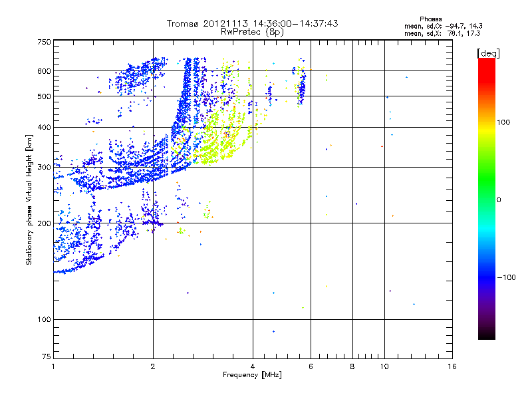Click the x-axis tick label "8"

pos(352,366)
